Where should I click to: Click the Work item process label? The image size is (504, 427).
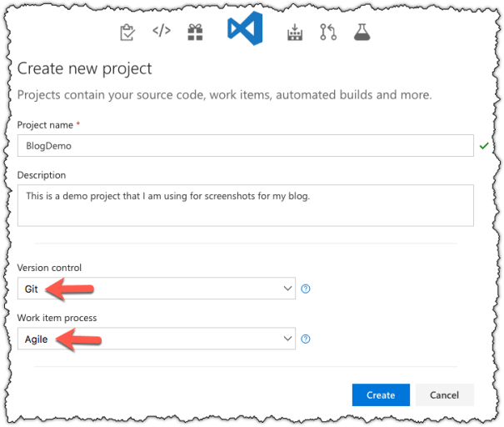(56, 318)
